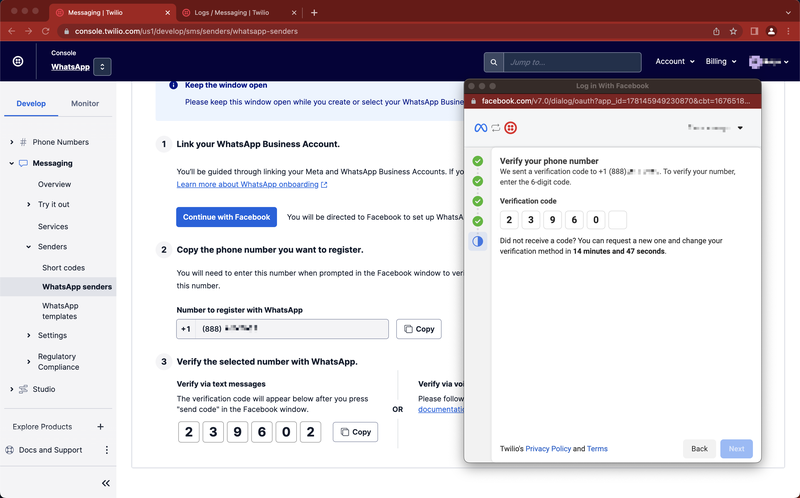Viewport: 800px width, 498px height.
Task: Open the Billing menu
Action: coord(720,61)
